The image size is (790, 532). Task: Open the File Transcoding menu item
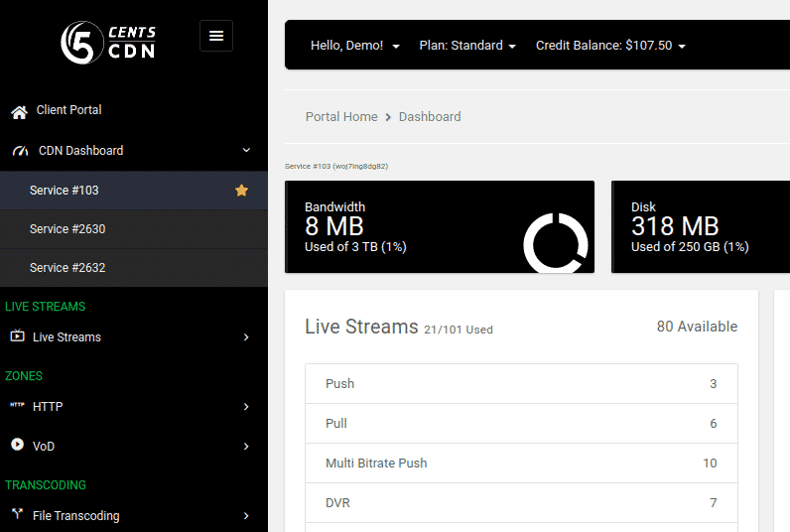(134, 516)
